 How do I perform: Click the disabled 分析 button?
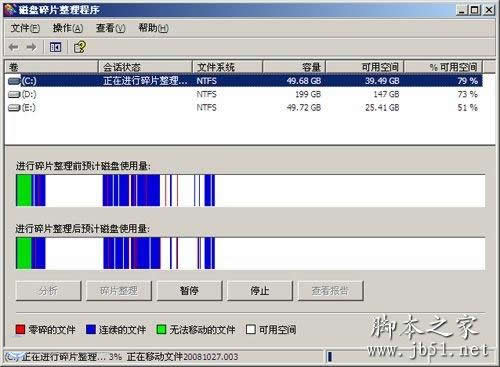[x=48, y=291]
